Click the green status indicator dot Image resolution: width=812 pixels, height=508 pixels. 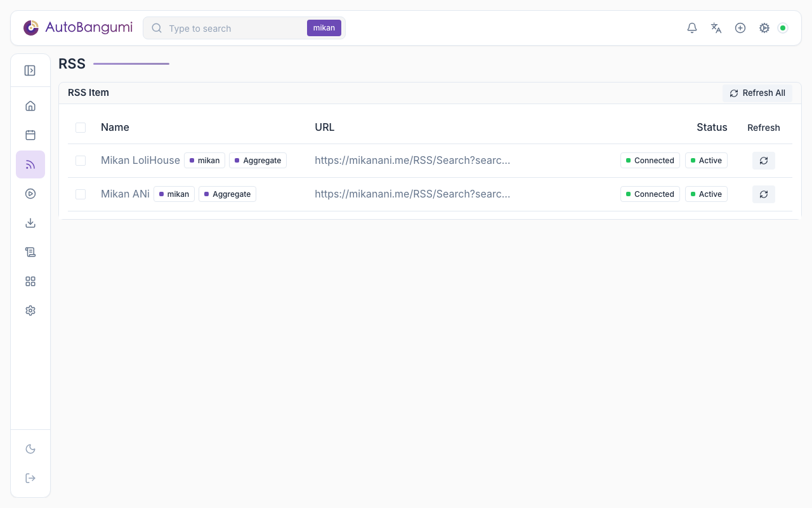point(783,28)
